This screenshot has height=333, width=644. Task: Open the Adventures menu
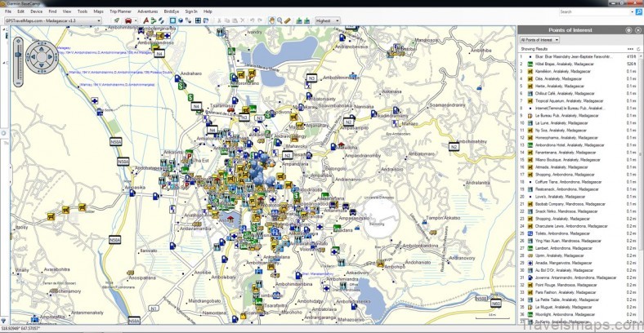[147, 11]
